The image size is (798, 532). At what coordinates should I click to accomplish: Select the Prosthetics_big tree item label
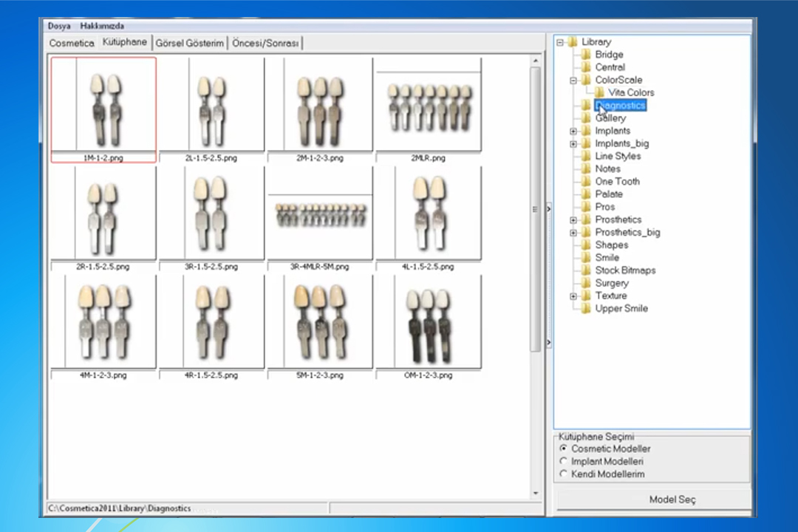(x=627, y=232)
